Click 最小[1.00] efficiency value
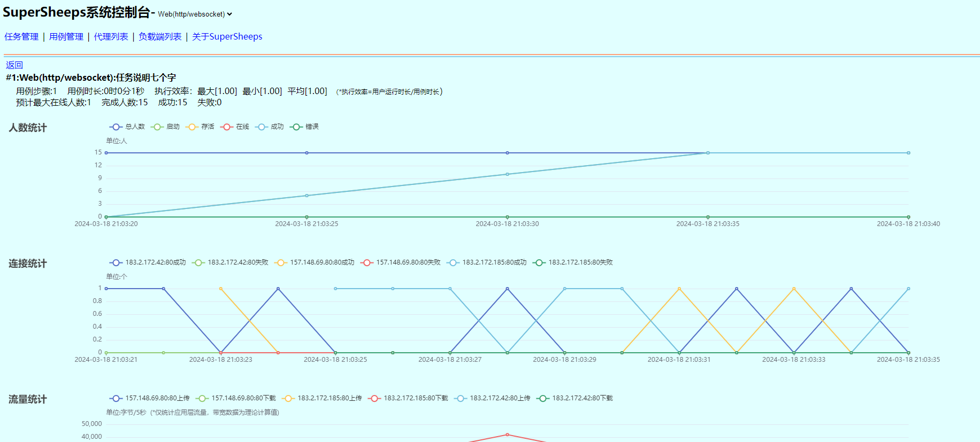980x442 pixels. pos(262,91)
